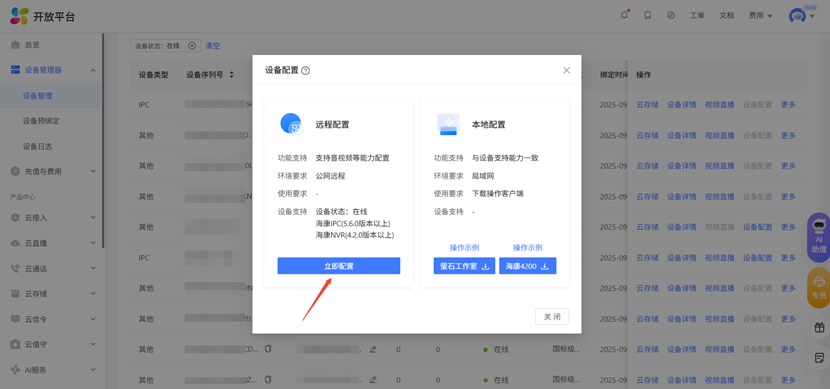830x389 pixels.
Task: Open the notification bell in top bar
Action: 624,15
